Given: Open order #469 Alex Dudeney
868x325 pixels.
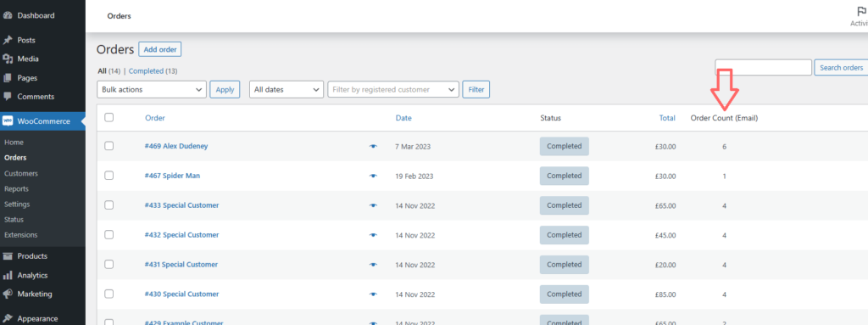Looking at the screenshot, I should (x=176, y=147).
